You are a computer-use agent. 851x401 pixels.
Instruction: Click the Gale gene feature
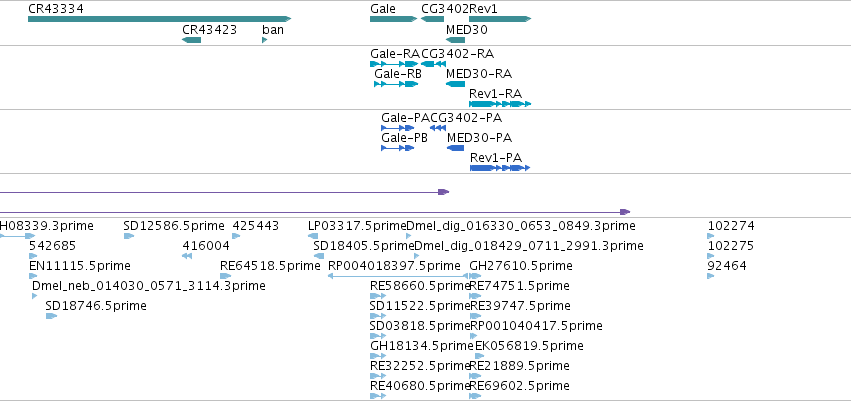coord(393,19)
